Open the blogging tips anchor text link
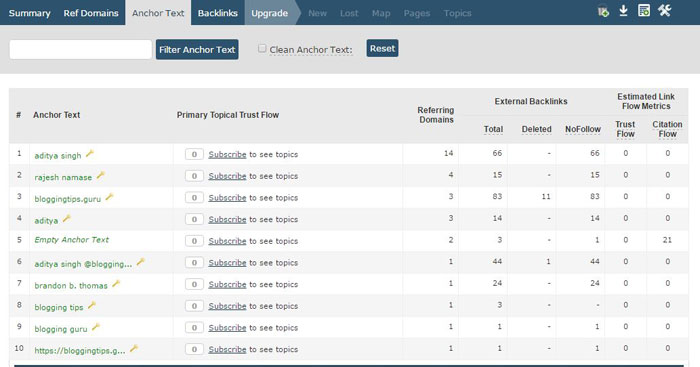 click(59, 307)
